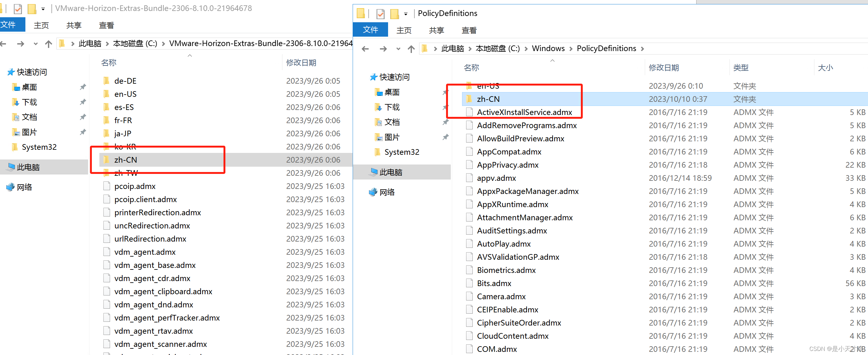
Task: Expand chevron after PolicyDefinitions in address bar
Action: (x=643, y=49)
